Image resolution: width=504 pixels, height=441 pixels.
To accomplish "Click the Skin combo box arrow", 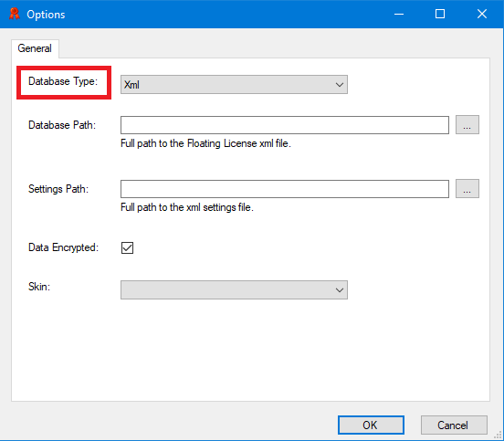I will pyautogui.click(x=340, y=290).
